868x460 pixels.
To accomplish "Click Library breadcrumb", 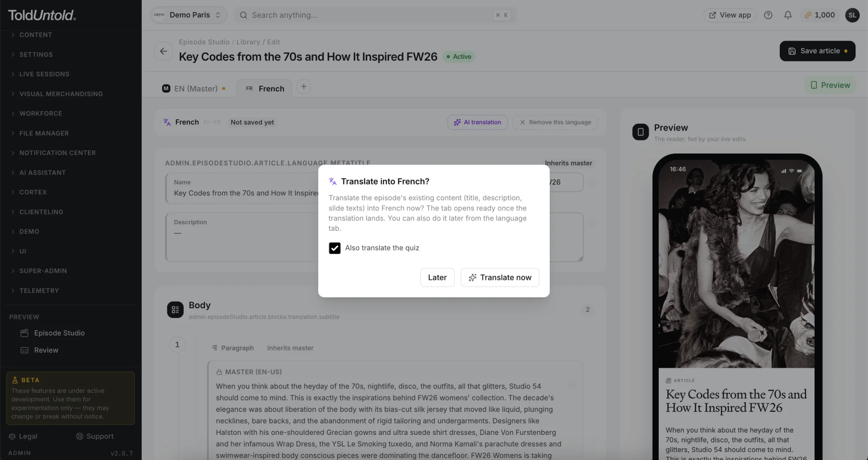I will pos(248,42).
